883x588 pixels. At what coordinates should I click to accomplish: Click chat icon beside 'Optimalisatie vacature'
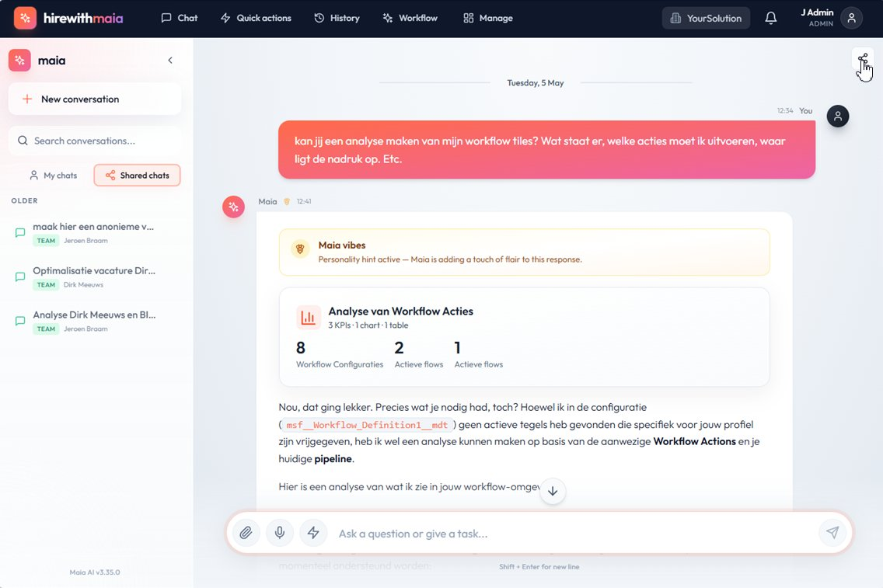coord(20,277)
